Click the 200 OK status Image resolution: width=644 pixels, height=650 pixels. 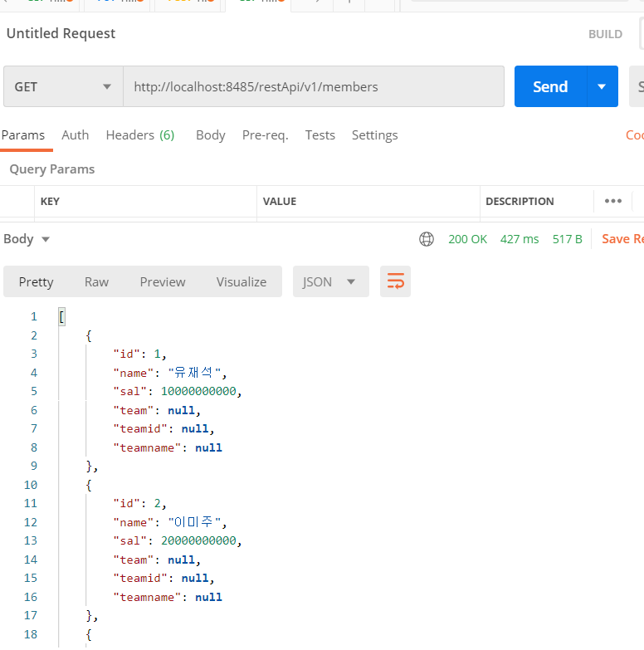tap(467, 239)
